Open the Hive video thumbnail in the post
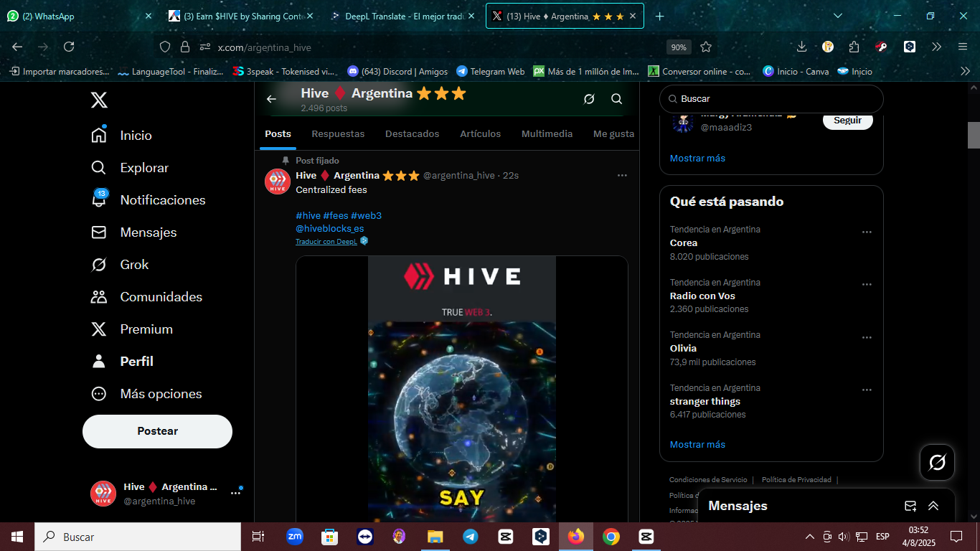 (x=462, y=389)
